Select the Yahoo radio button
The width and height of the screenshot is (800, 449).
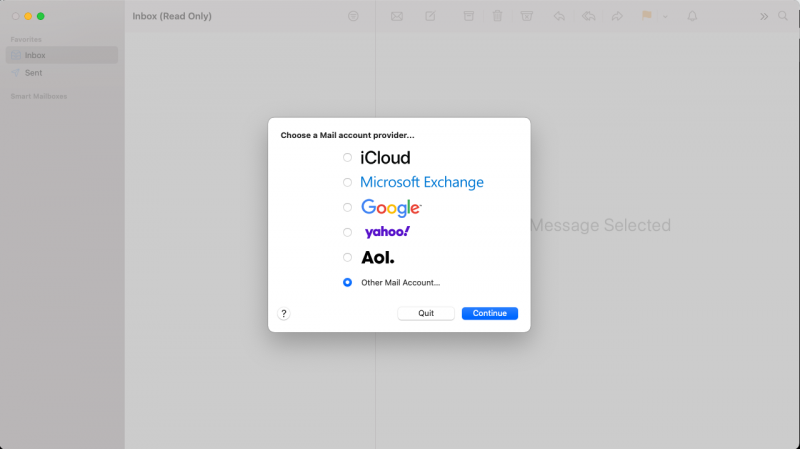coord(347,232)
